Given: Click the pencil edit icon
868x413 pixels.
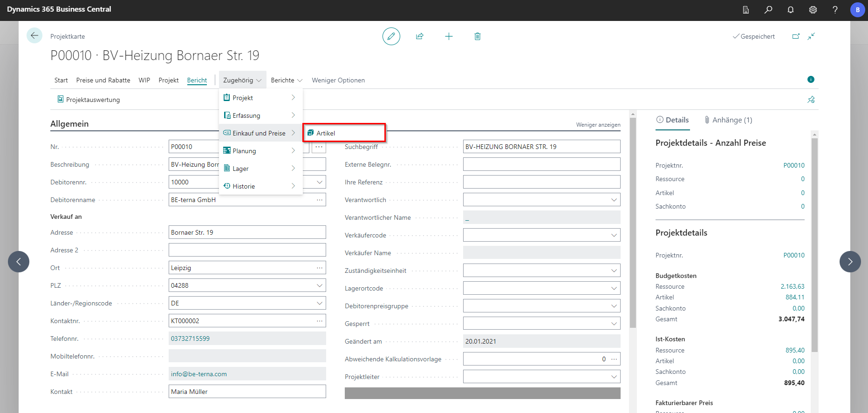Looking at the screenshot, I should tap(391, 36).
